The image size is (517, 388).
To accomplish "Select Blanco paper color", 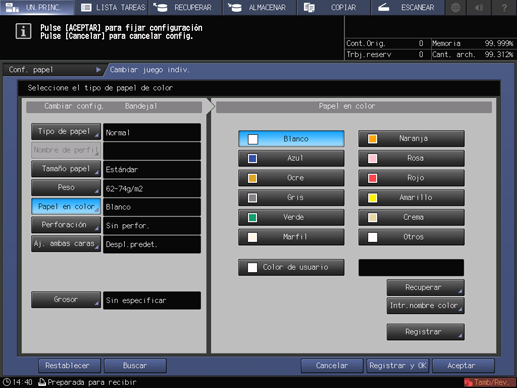I will 291,139.
